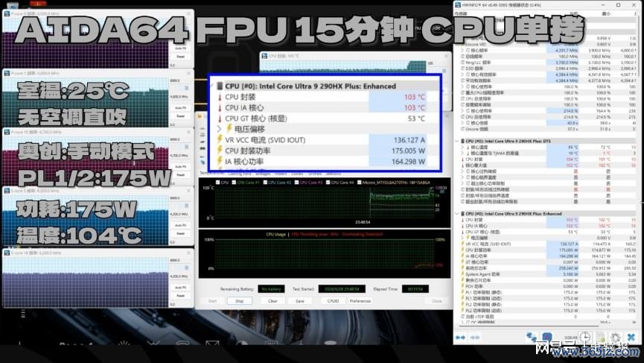The image size is (644, 363).
Task: Switch to the Clocks tab
Action: tap(297, 174)
